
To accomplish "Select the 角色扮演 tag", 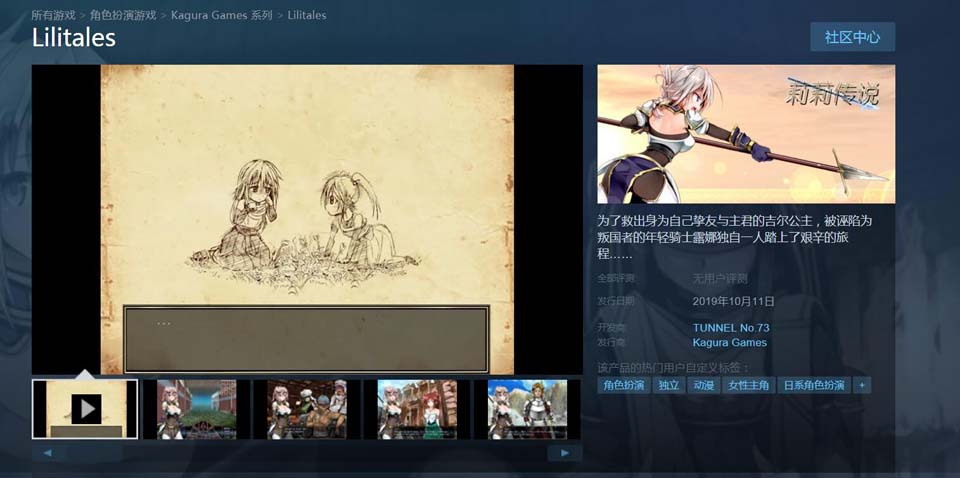I will click(624, 385).
